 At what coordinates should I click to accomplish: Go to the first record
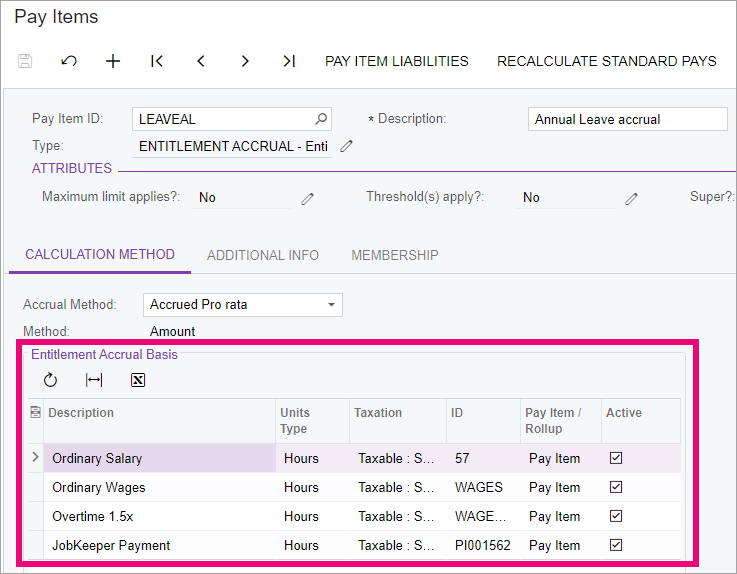157,61
